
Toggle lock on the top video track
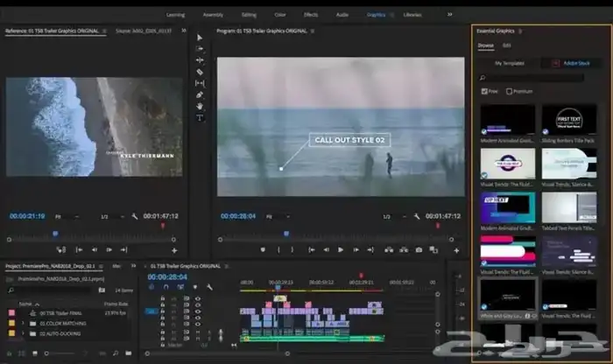pyautogui.click(x=162, y=298)
